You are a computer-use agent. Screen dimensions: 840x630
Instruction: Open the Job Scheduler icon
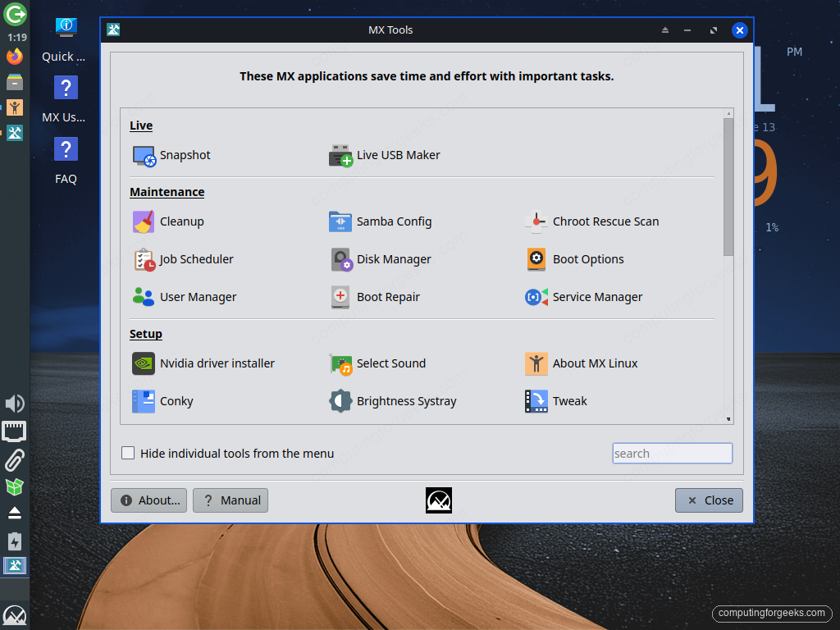pos(144,260)
